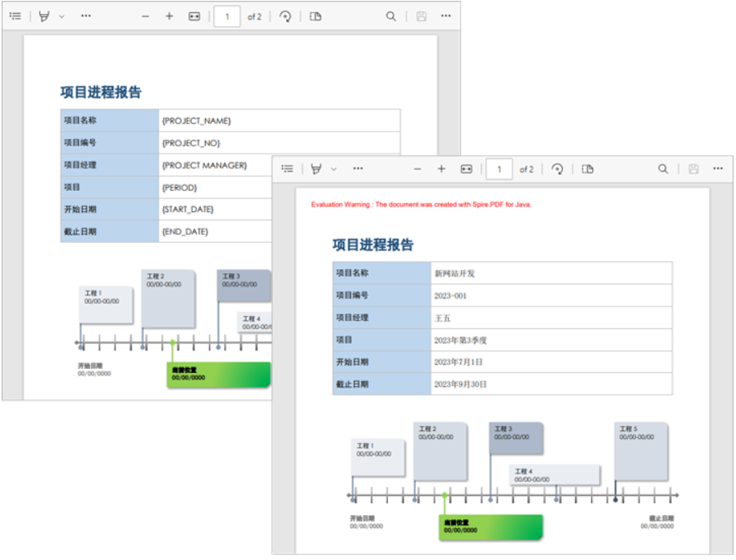Click the {PROJECT MANAGER} placeholder text
The width and height of the screenshot is (736, 560).
pyautogui.click(x=205, y=166)
